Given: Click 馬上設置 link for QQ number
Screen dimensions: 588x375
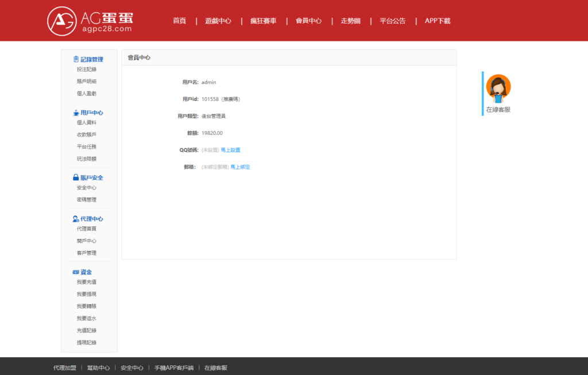Looking at the screenshot, I should click(x=231, y=150).
